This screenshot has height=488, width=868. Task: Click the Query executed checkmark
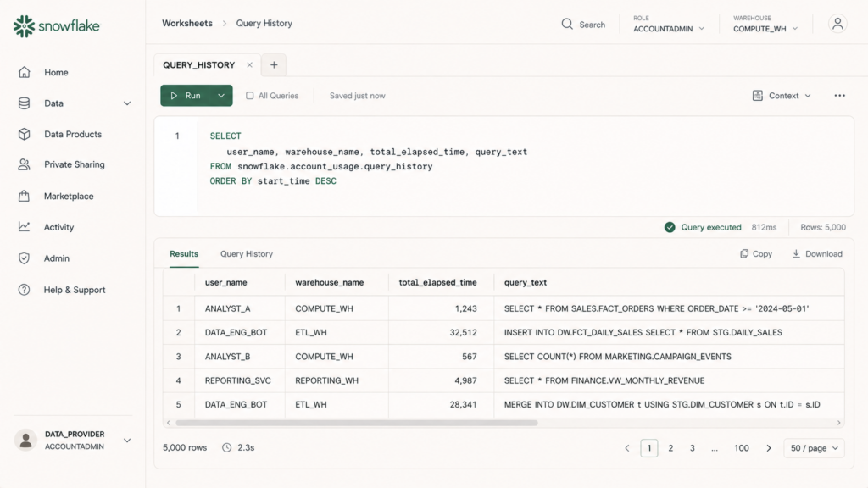coord(670,227)
